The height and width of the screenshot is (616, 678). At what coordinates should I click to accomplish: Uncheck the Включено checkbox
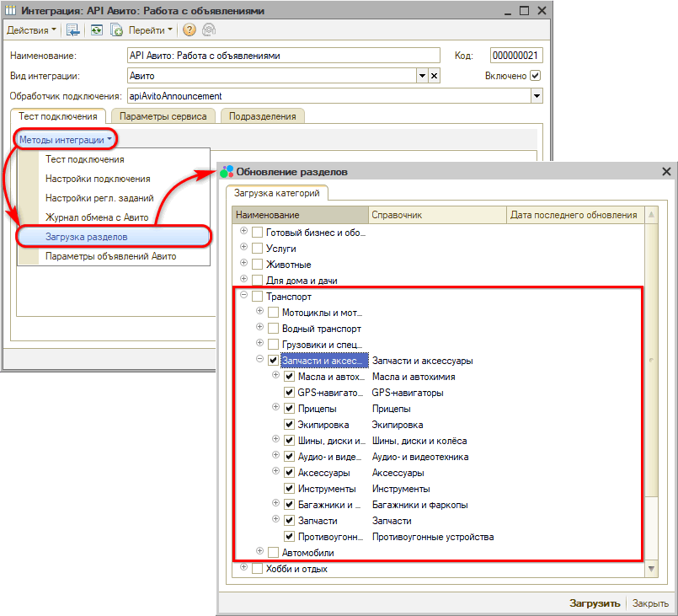coord(535,76)
